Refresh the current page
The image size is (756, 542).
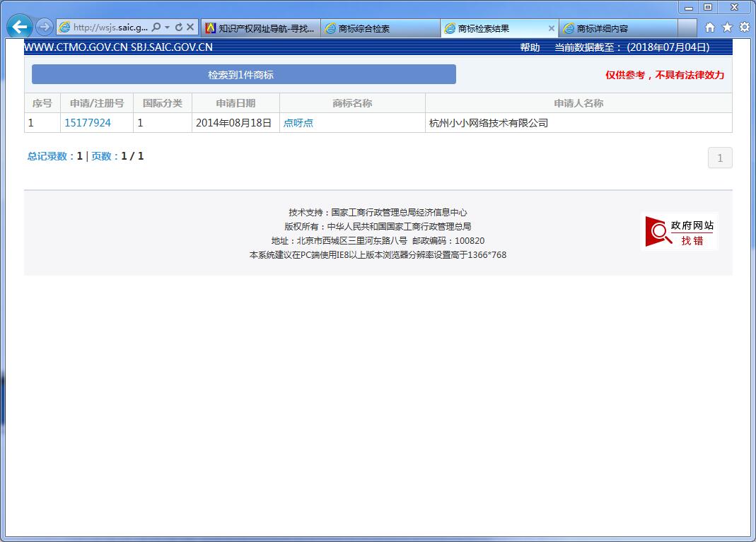click(x=179, y=26)
